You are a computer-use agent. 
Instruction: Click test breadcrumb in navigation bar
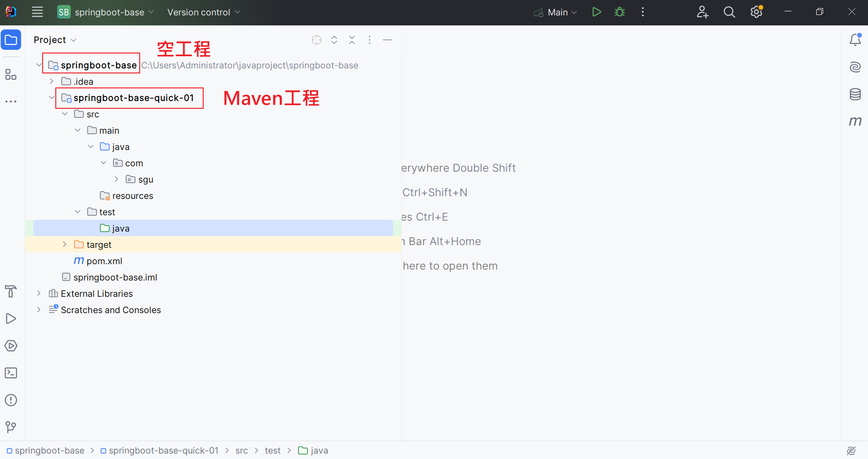pyautogui.click(x=273, y=450)
